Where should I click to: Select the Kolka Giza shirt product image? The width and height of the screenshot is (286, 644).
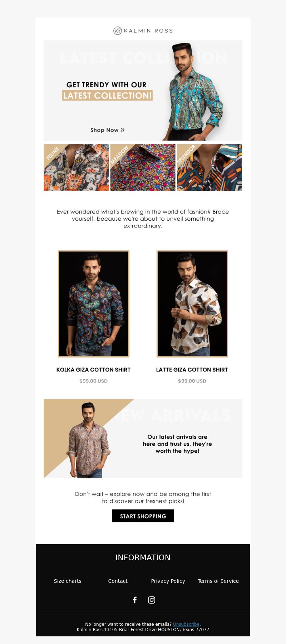(94, 304)
